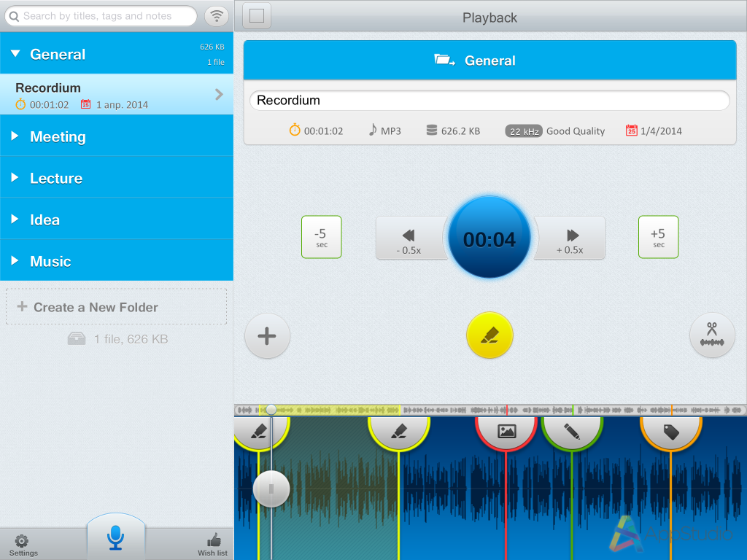Viewport: 747px width, 560px height.
Task: Click the Recordium title text field
Action: (489, 100)
